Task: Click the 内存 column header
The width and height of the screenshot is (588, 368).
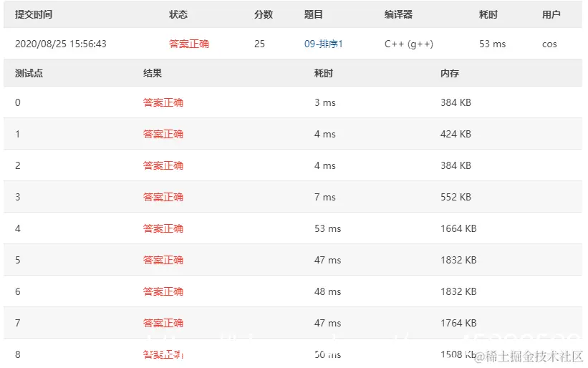Action: 450,73
